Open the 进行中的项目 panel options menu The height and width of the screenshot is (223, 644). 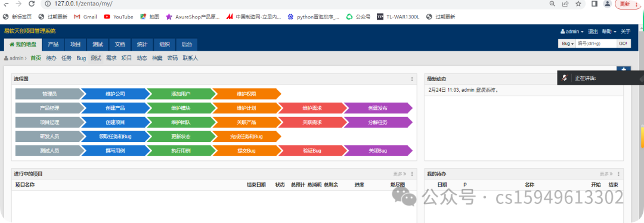412,174
